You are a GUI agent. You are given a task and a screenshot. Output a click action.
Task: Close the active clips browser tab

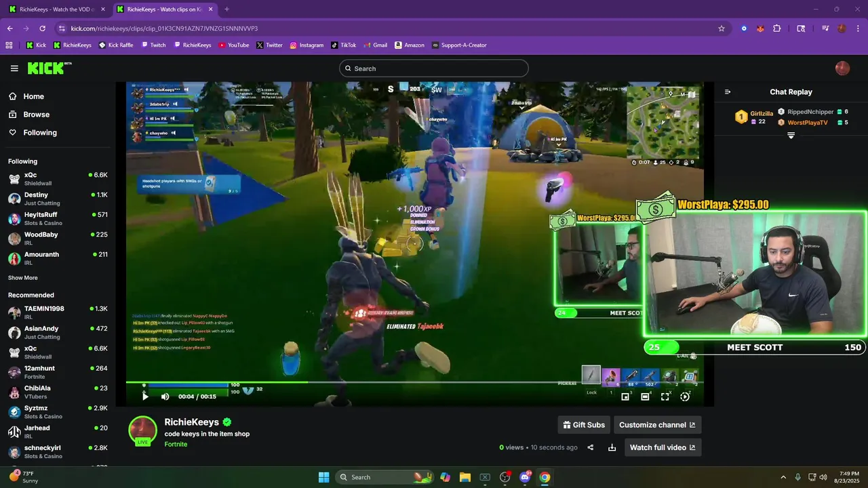(211, 9)
